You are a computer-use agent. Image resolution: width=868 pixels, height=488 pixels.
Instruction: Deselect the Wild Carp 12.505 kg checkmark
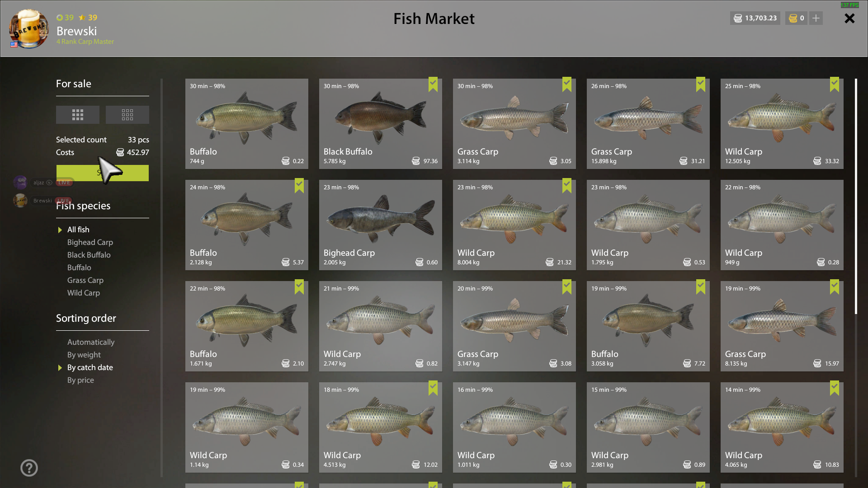[835, 84]
